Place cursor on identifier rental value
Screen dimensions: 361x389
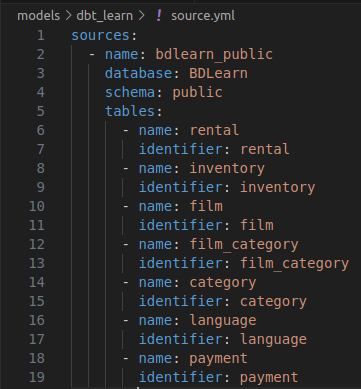click(265, 149)
